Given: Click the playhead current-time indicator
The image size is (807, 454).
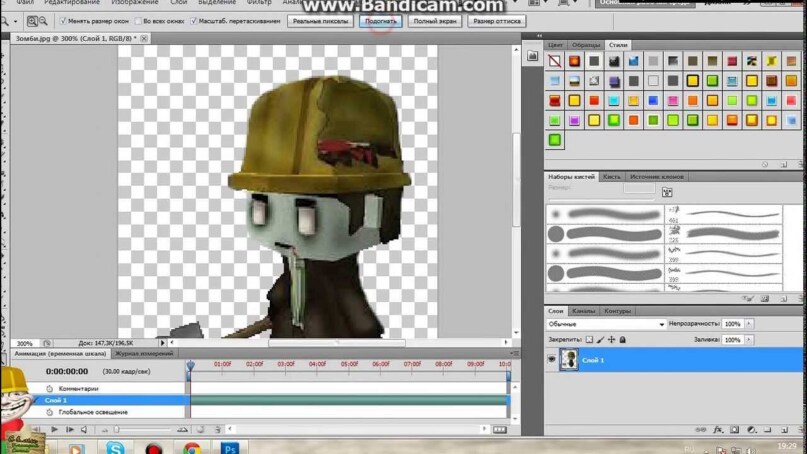Looking at the screenshot, I should [190, 365].
